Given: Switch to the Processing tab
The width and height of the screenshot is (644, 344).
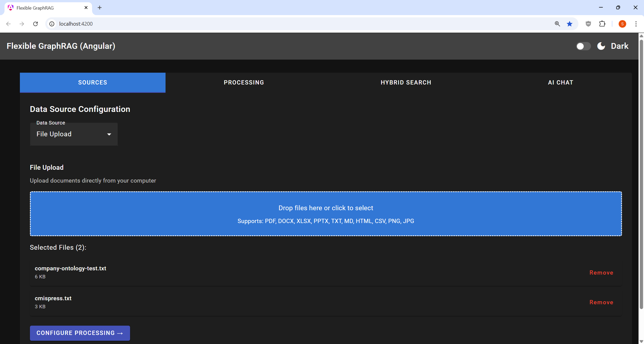Looking at the screenshot, I should pos(244,82).
